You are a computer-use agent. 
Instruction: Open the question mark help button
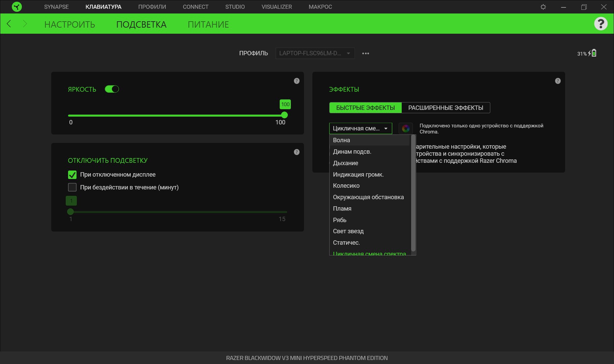(601, 24)
